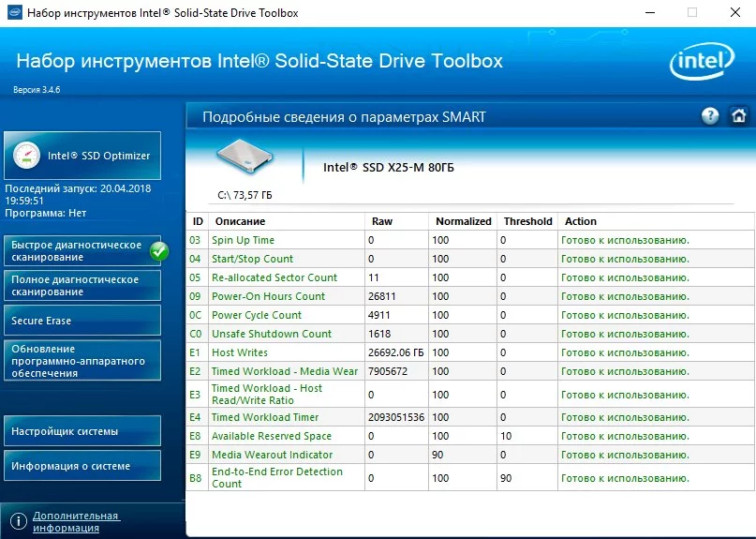
Task: Click the app icon in title bar
Action: [x=14, y=12]
